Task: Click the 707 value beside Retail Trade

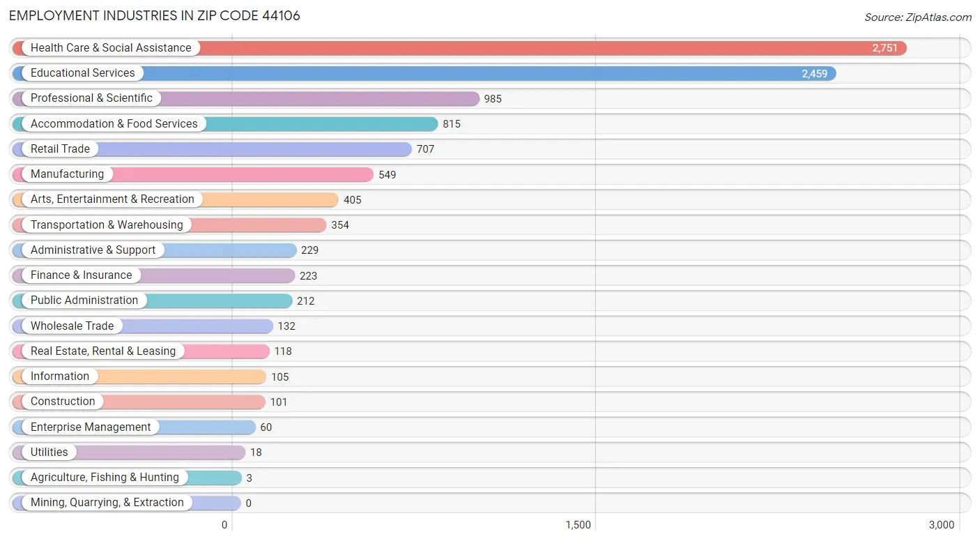Action: click(425, 149)
